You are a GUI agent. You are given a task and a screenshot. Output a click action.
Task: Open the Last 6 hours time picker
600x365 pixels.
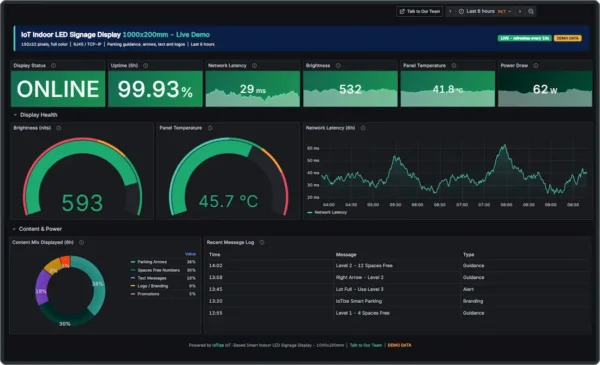coord(484,11)
